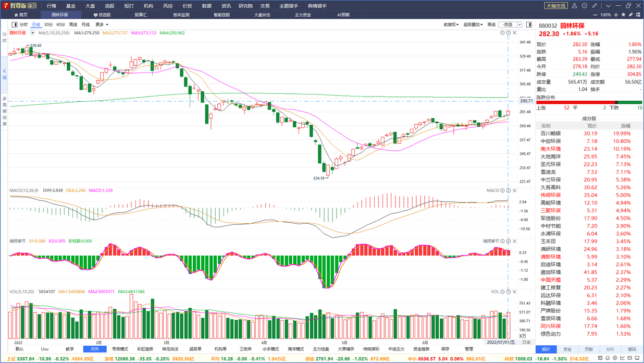Click the zoom out minus icon beside 100%

595,15
